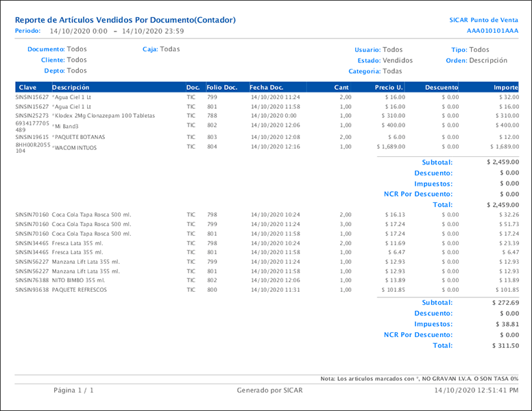
Task: Select the Precio U. column header
Action: [x=389, y=88]
